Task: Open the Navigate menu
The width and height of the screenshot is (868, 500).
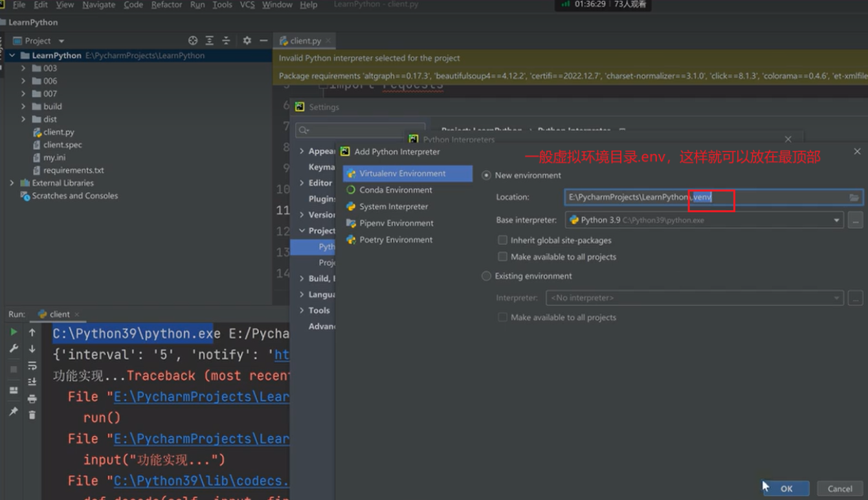Action: (99, 5)
